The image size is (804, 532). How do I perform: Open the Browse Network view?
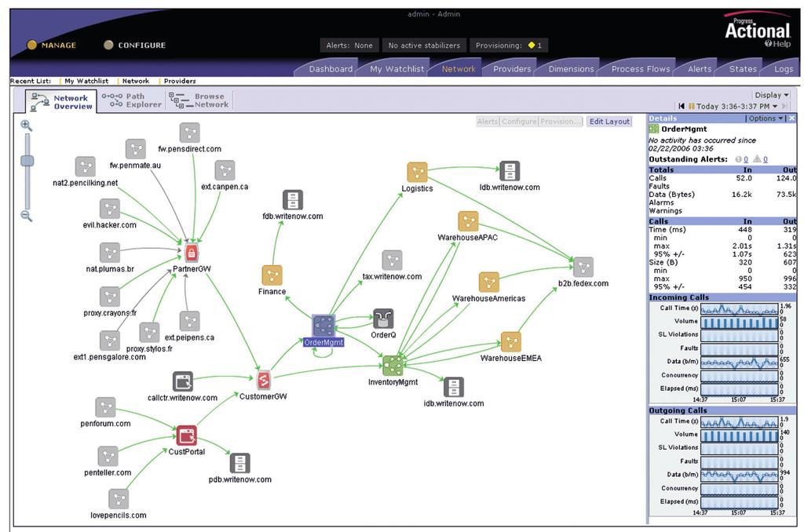tap(199, 100)
